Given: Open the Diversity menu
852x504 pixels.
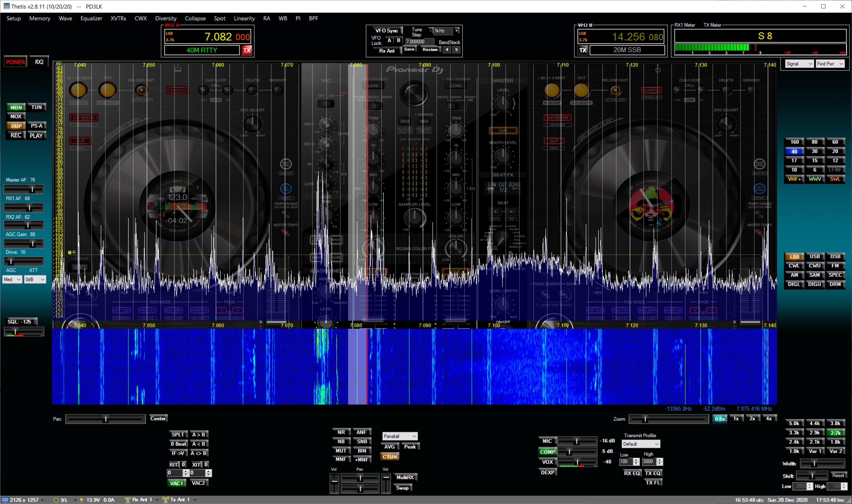Looking at the screenshot, I should point(165,18).
